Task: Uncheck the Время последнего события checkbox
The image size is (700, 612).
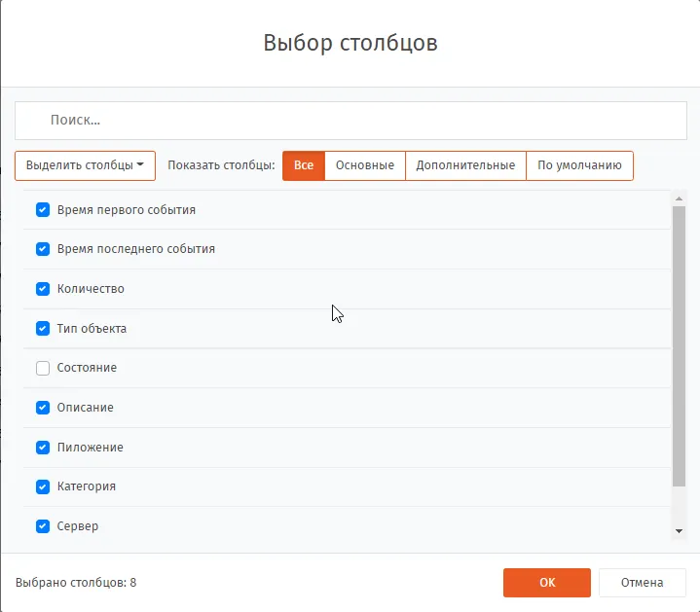Action: (43, 249)
